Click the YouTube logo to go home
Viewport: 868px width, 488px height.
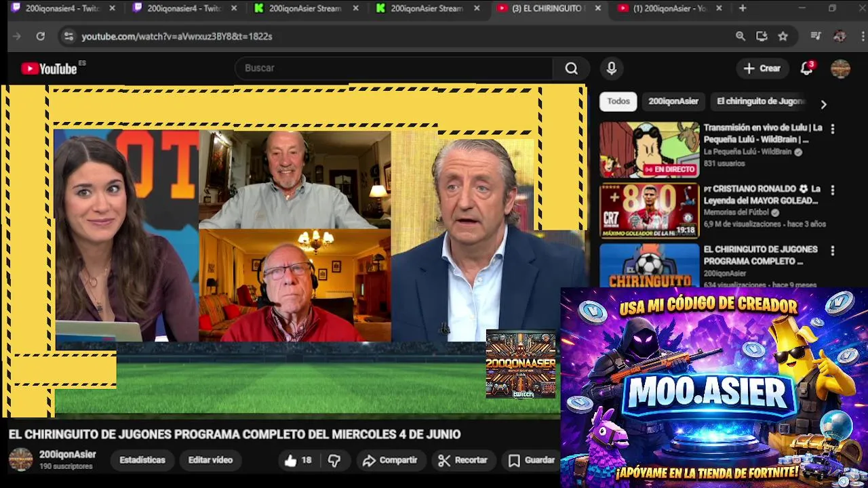coord(49,68)
